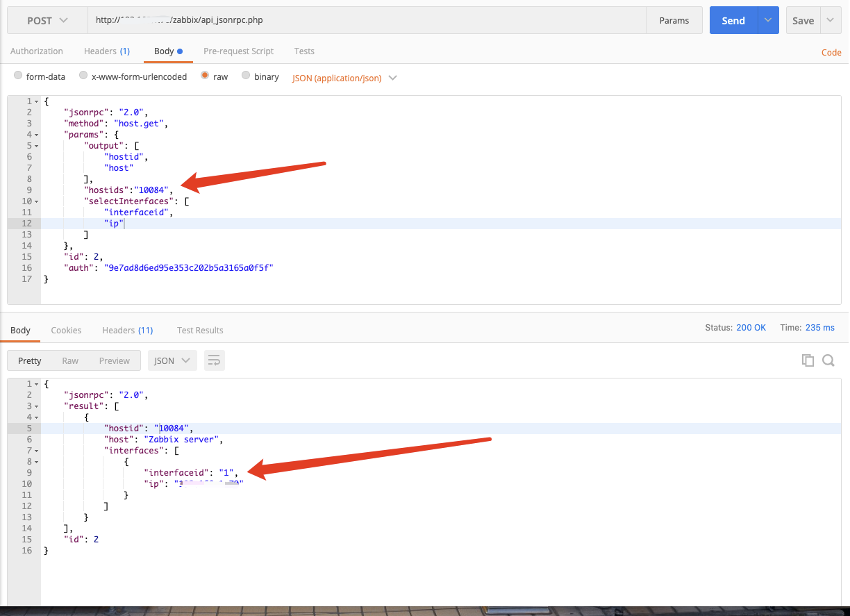Select the binary body type

pos(246,76)
